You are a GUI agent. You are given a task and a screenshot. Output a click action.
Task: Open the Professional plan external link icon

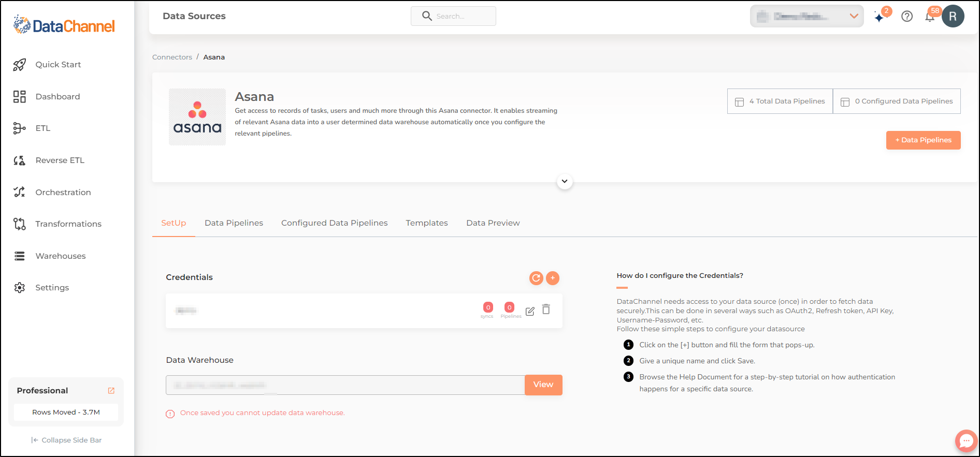click(x=111, y=391)
